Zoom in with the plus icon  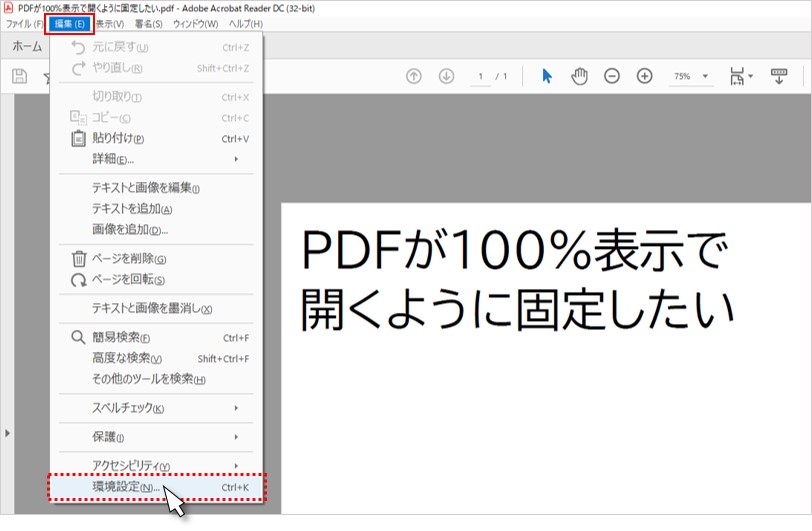(644, 76)
